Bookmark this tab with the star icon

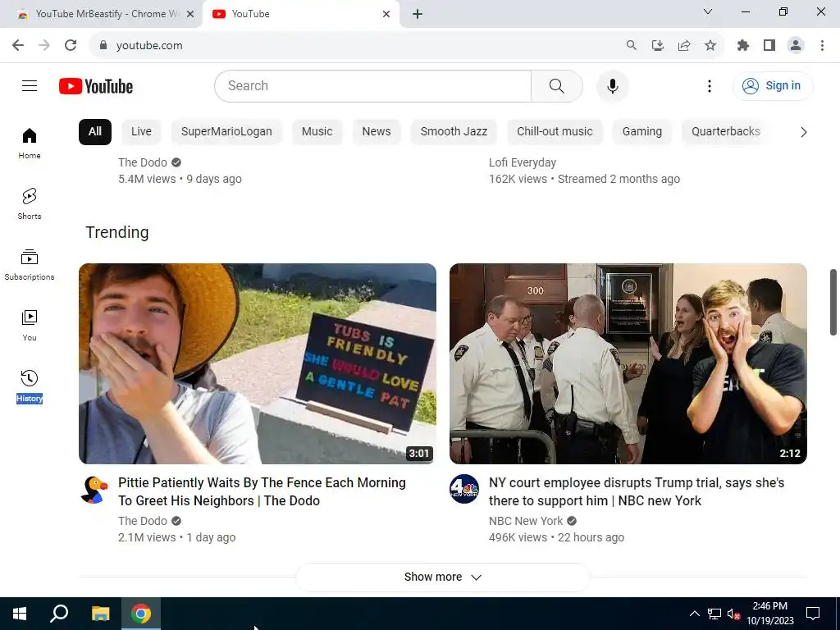coord(710,46)
